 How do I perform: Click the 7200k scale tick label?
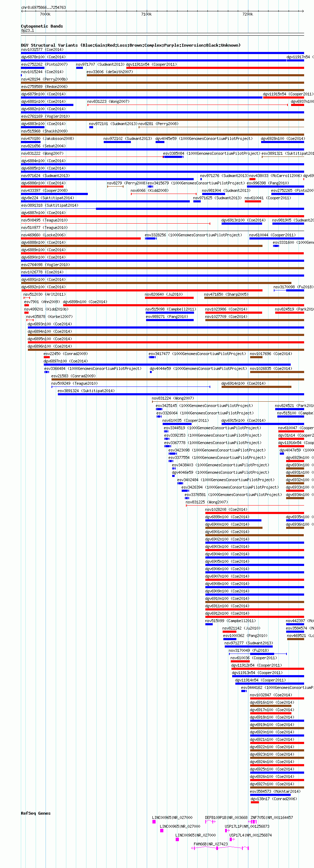point(248,14)
